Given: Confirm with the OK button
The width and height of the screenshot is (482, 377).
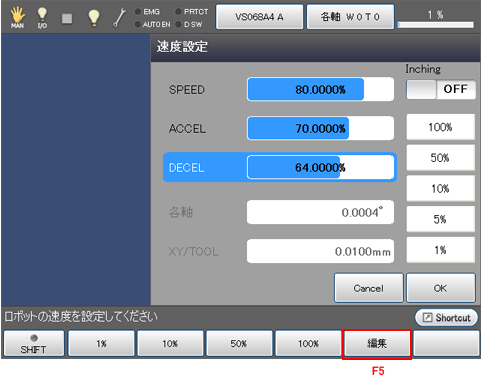Looking at the screenshot, I should click(440, 288).
